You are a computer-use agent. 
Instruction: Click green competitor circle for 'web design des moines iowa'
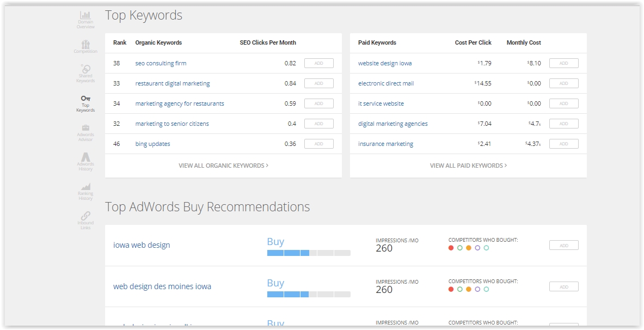pyautogui.click(x=459, y=289)
